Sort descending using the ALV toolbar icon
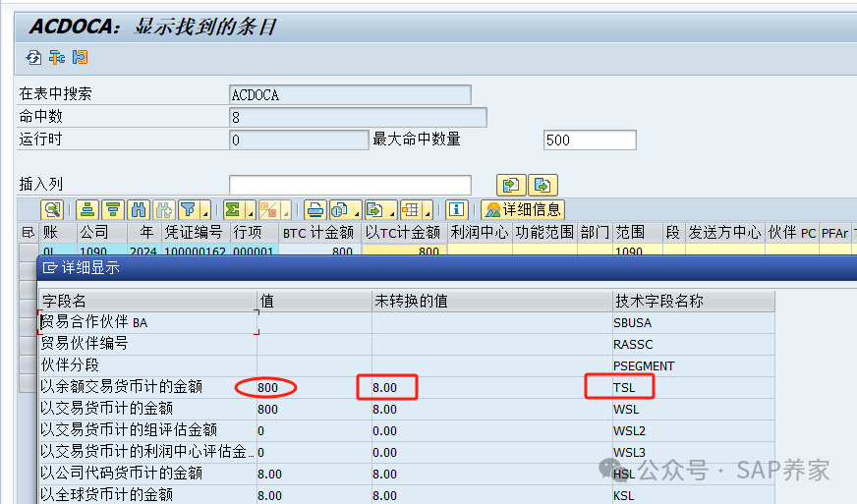Viewport: 857px width, 504px height. (x=113, y=210)
